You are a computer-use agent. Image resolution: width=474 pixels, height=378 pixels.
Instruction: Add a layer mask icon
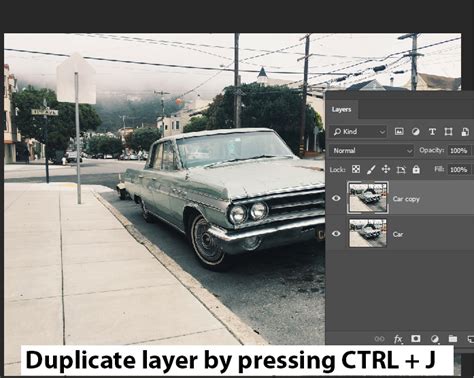pyautogui.click(x=416, y=339)
